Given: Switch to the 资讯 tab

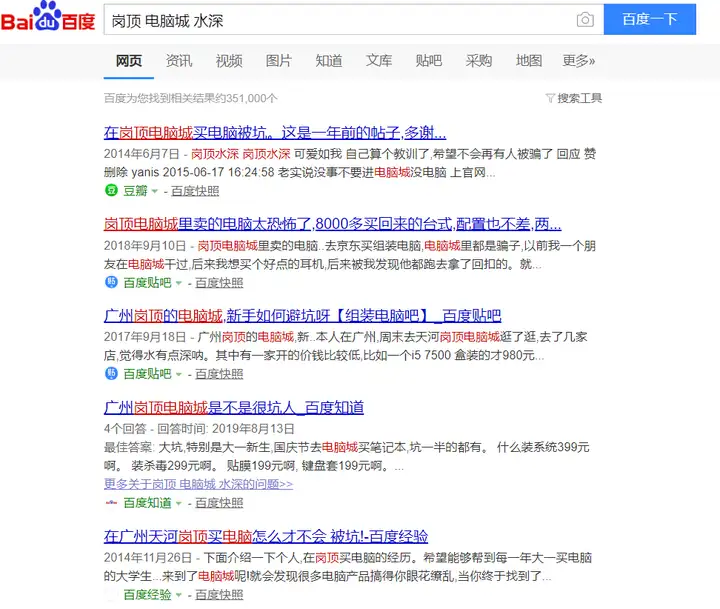Looking at the screenshot, I should (x=179, y=61).
